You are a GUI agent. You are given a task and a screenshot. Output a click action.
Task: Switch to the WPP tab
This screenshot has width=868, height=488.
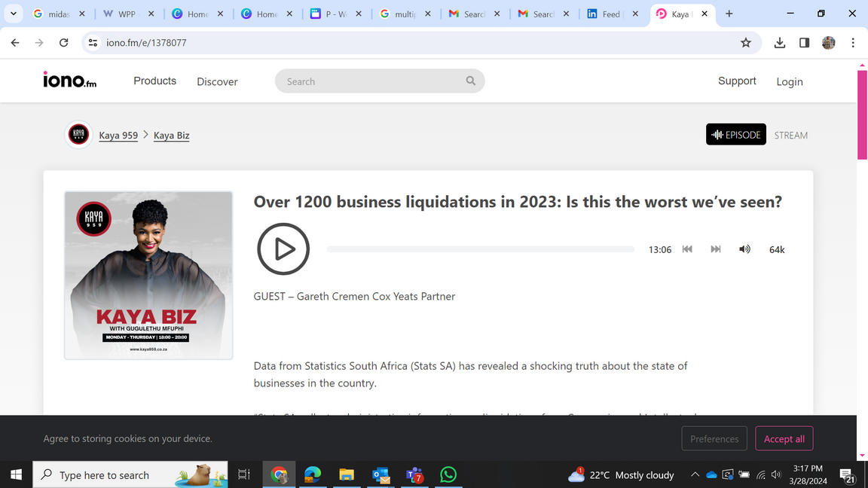click(x=128, y=14)
